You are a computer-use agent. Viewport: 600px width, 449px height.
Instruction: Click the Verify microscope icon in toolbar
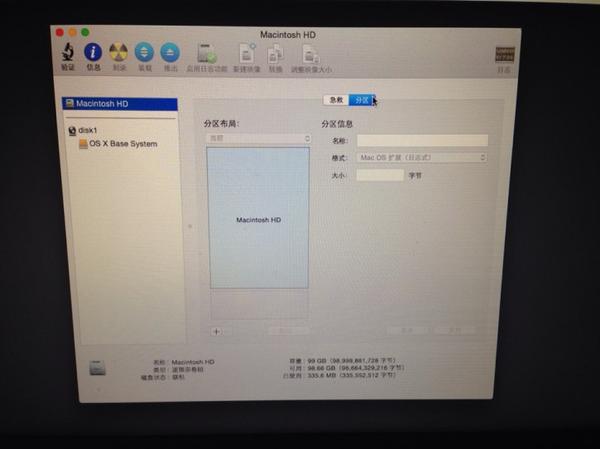pyautogui.click(x=68, y=52)
